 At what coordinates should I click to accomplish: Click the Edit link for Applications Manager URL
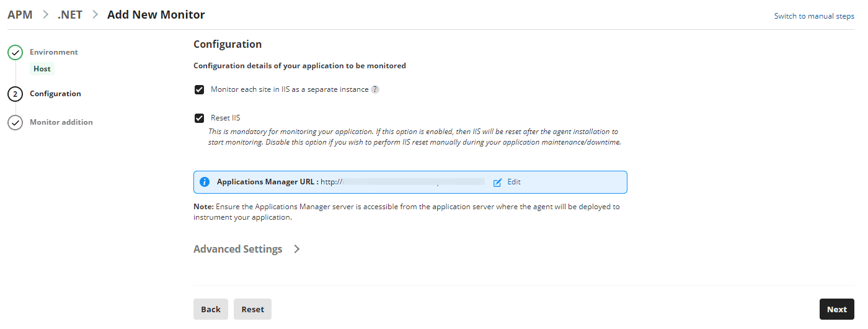coord(514,182)
